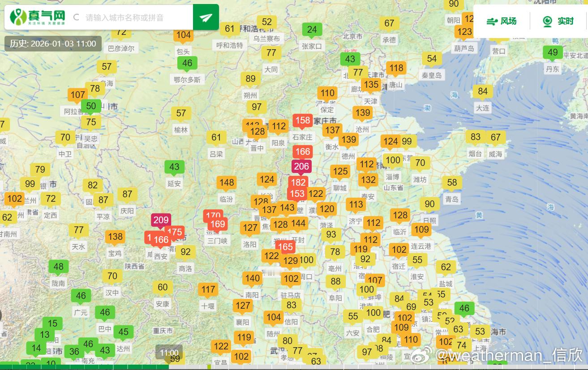Viewport: 588px width, 370px height.
Task: Click the green timeline progress bar
Action: 84,367
